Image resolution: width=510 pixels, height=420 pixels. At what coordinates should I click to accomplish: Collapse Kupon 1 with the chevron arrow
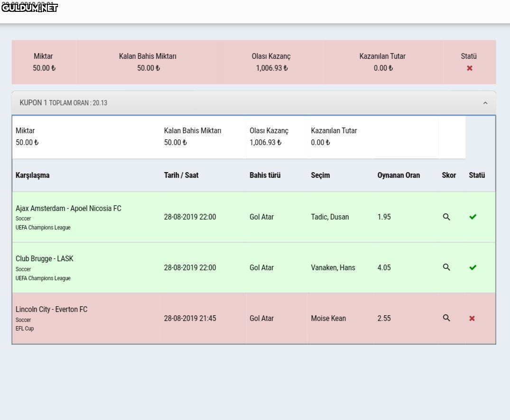(485, 103)
